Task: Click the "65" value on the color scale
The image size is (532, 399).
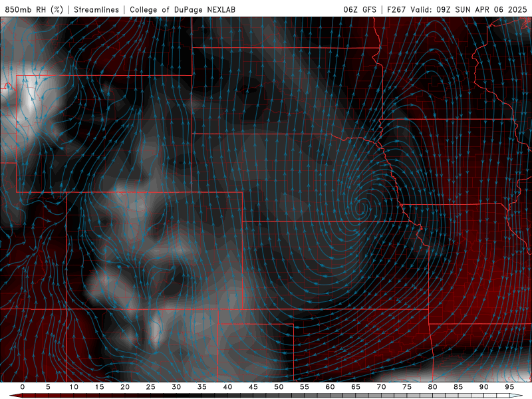Action: pyautogui.click(x=356, y=387)
